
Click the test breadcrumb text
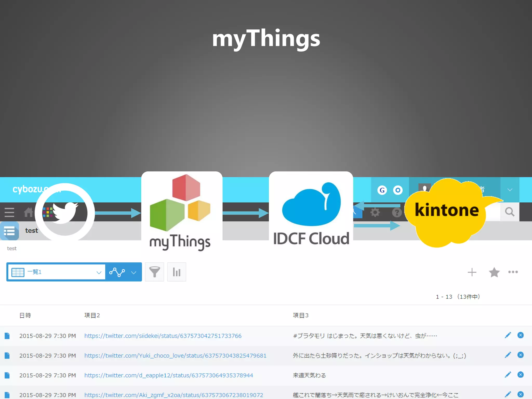12,248
